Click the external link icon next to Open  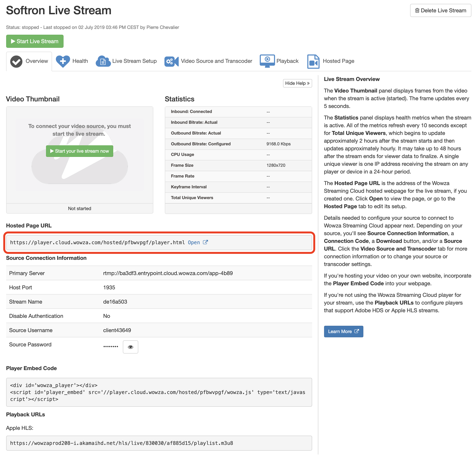205,242
